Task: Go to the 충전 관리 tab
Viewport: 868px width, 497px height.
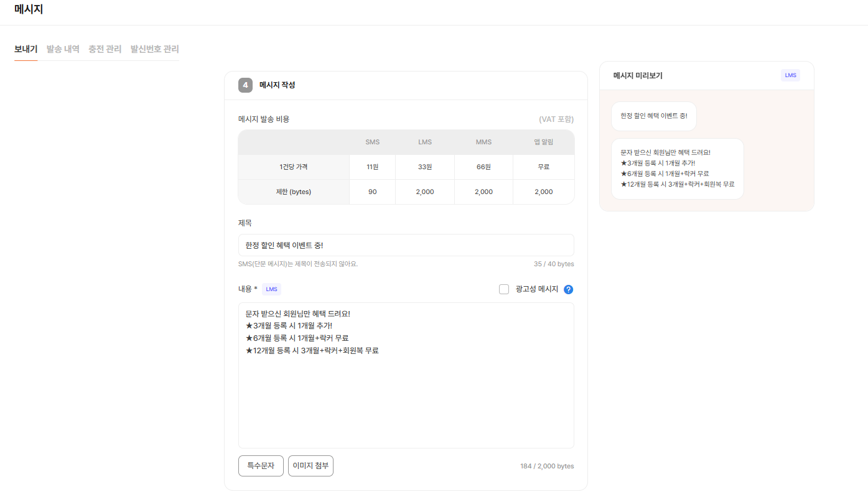Action: point(105,49)
